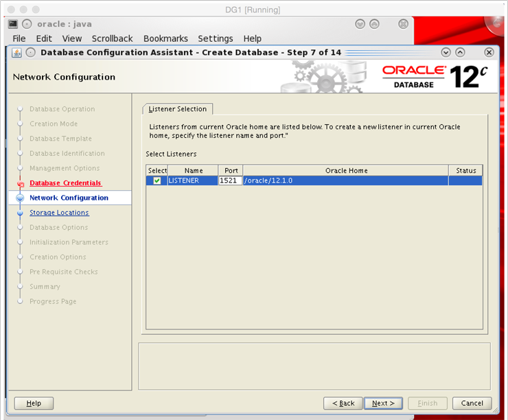
Task: Open the Konsole Help menu
Action: point(253,38)
